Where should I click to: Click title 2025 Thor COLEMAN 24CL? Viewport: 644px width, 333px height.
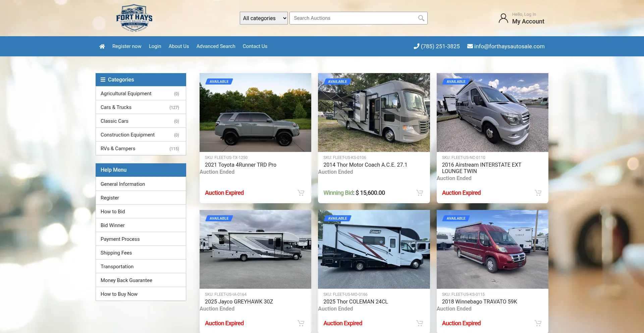coord(356,302)
